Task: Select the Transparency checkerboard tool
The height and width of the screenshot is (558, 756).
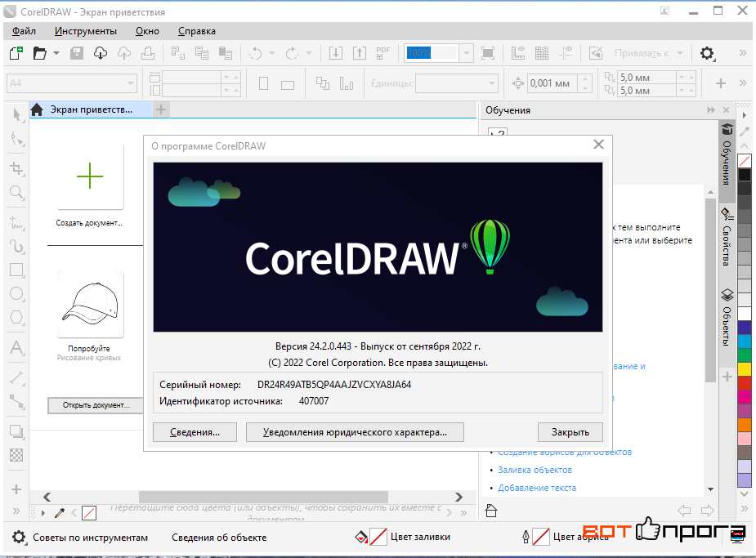Action: [17, 455]
